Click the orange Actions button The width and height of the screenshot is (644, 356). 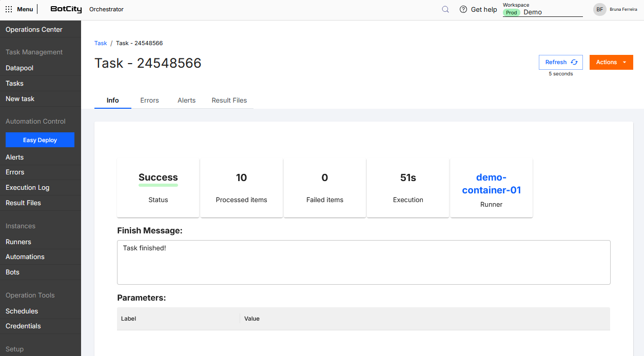click(611, 62)
